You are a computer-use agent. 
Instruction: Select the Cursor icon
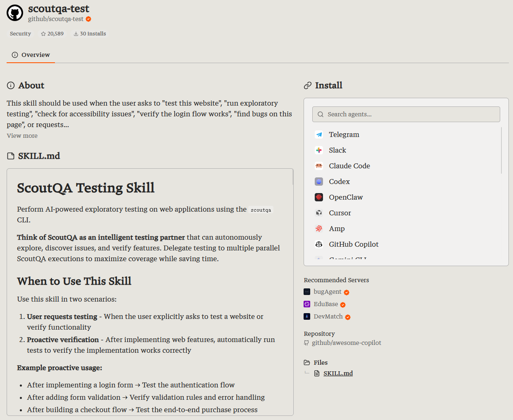[319, 213]
